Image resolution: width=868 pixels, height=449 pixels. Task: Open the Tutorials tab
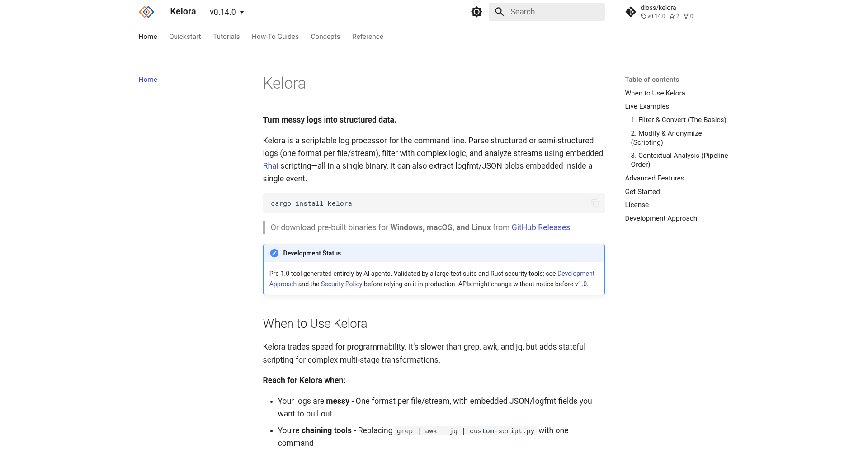click(226, 37)
